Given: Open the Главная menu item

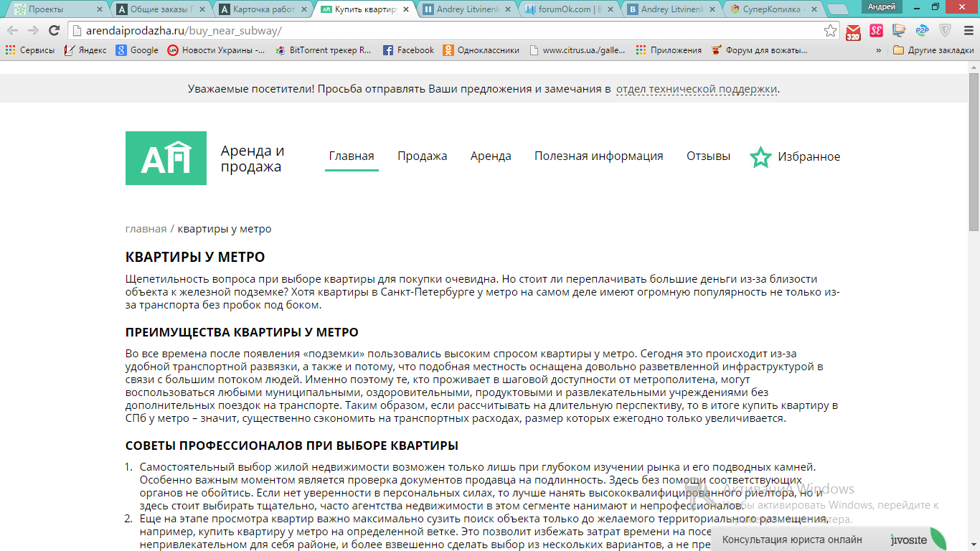Looking at the screenshot, I should (x=352, y=156).
